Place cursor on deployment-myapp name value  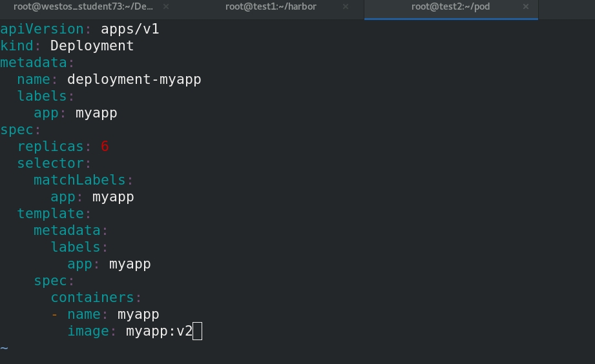tap(134, 79)
